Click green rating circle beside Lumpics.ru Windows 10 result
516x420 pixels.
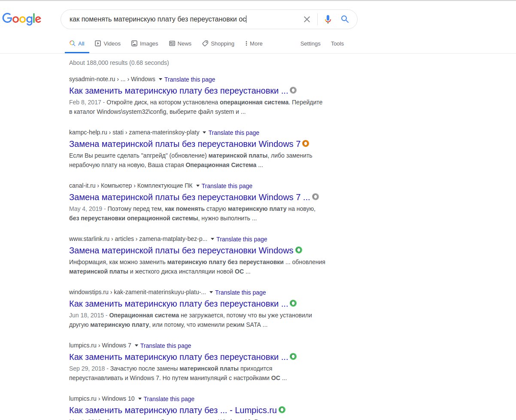[x=282, y=410]
